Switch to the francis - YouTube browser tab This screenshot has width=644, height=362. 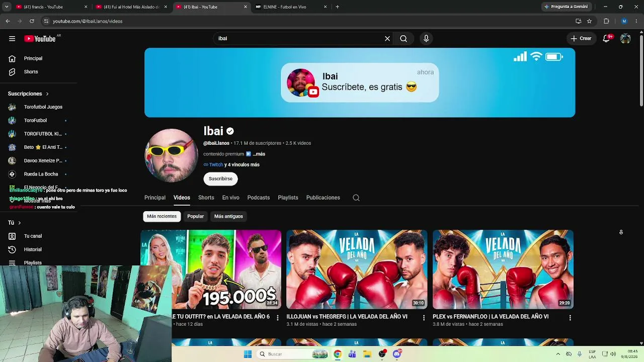pyautogui.click(x=52, y=7)
